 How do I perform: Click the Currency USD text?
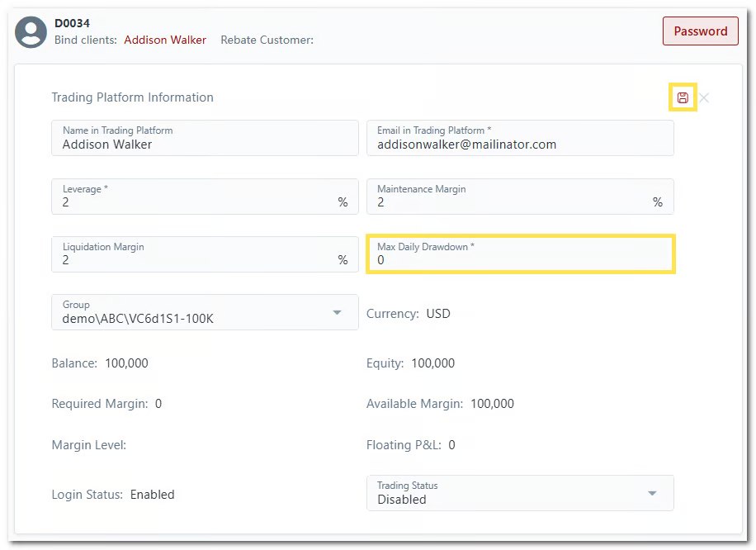438,314
